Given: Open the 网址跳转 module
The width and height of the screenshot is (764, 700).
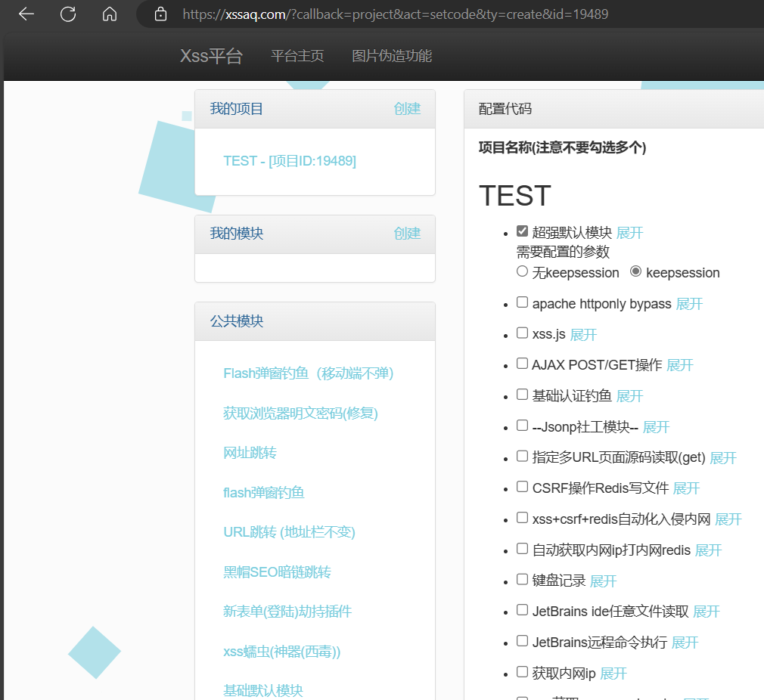Looking at the screenshot, I should click(x=250, y=453).
